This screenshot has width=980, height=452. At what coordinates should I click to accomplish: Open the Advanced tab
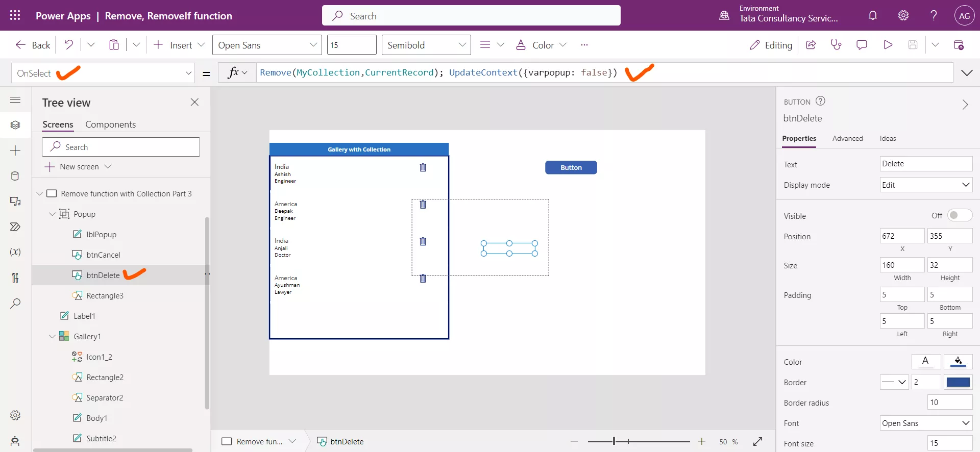[847, 138]
